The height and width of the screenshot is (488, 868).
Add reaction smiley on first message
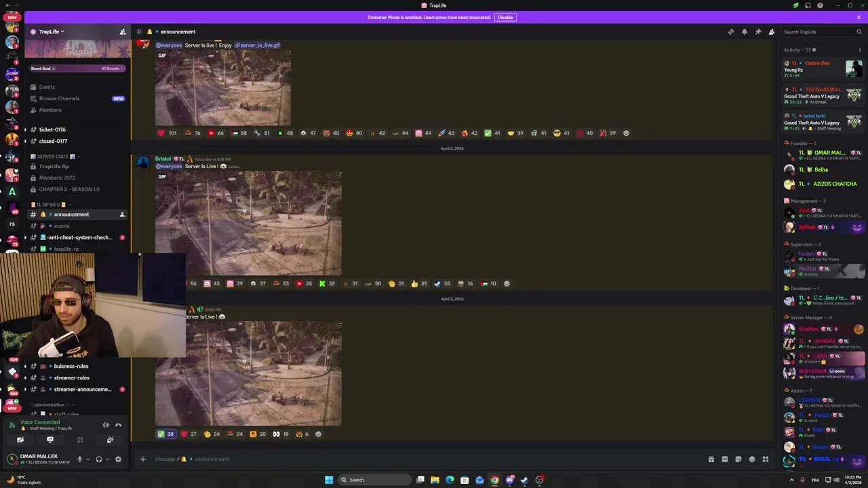click(x=626, y=133)
